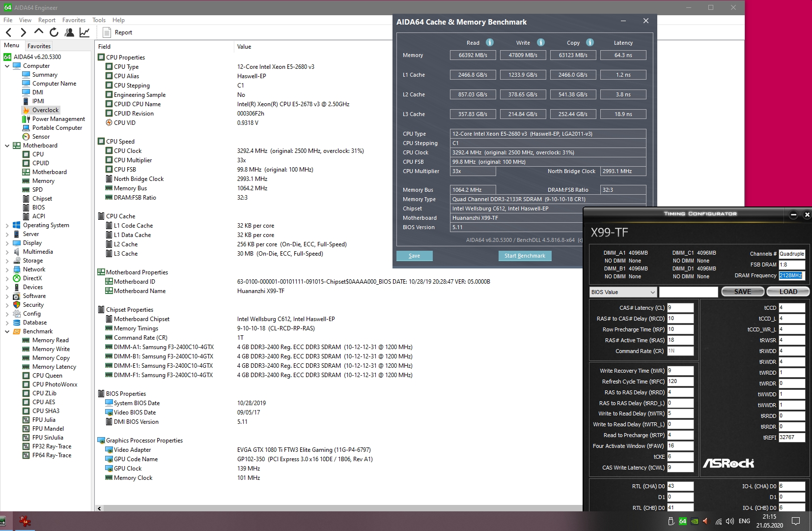The height and width of the screenshot is (531, 812).
Task: Select Memory Latency benchmark
Action: point(54,367)
